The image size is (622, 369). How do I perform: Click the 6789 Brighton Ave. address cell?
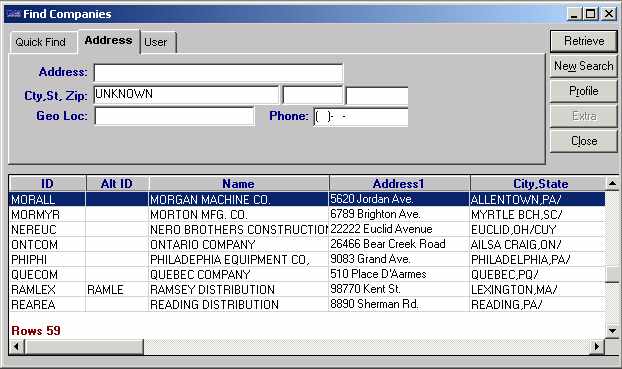[x=399, y=214]
